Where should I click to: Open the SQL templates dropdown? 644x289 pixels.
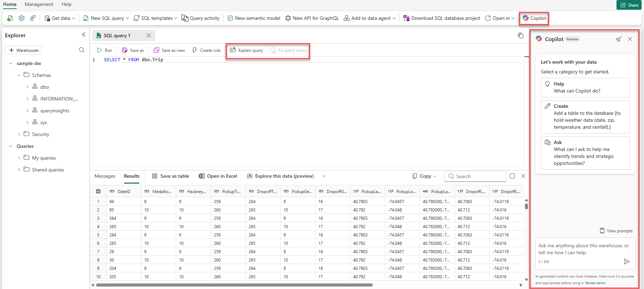point(156,18)
